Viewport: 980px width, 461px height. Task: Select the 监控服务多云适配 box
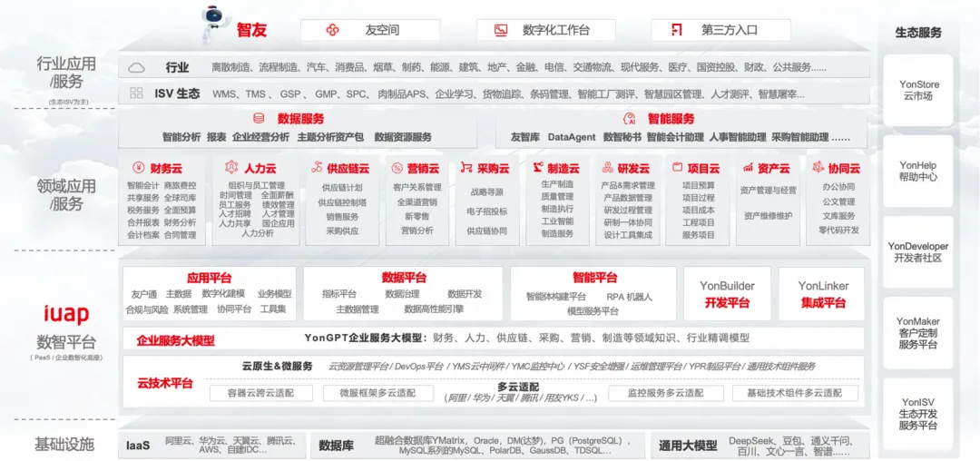666,393
